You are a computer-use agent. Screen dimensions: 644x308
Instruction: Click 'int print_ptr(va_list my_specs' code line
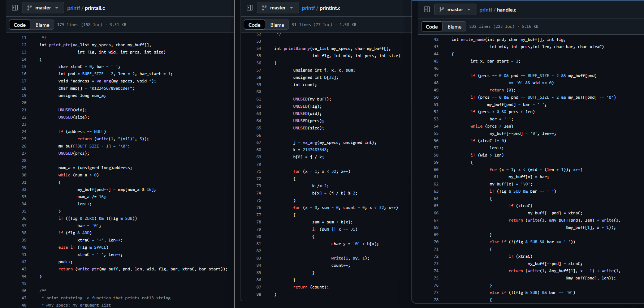coord(95,45)
